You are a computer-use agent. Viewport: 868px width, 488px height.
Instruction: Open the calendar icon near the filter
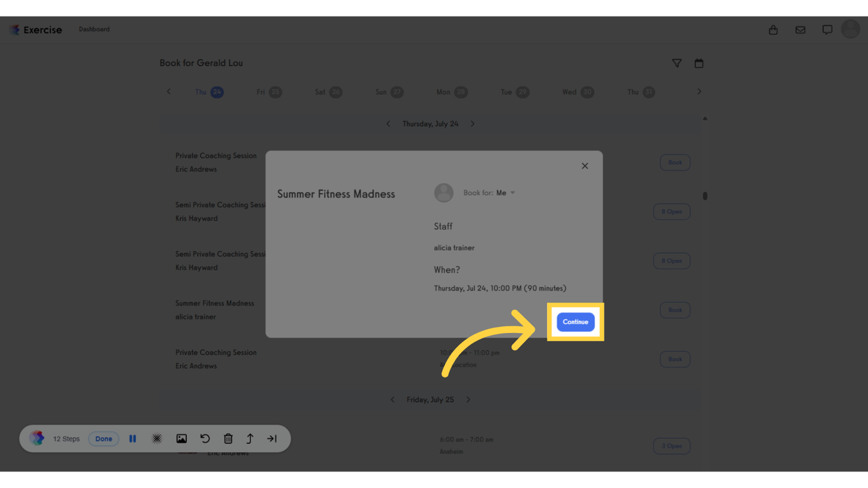click(699, 63)
